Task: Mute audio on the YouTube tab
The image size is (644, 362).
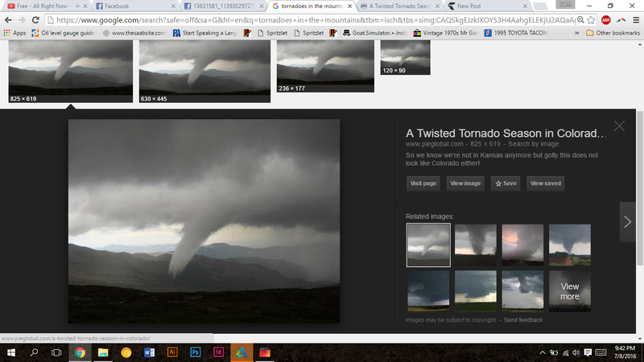Action: pyautogui.click(x=77, y=6)
